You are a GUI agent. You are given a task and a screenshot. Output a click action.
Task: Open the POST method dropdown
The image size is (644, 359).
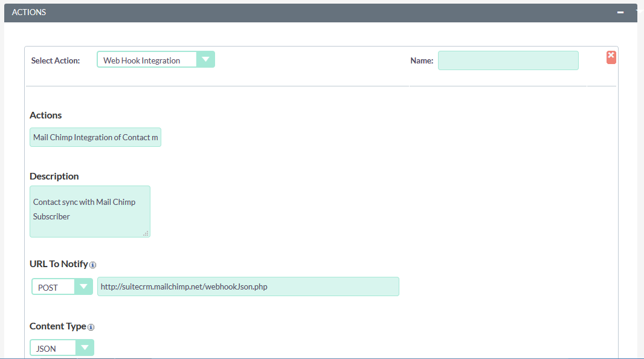(x=62, y=286)
